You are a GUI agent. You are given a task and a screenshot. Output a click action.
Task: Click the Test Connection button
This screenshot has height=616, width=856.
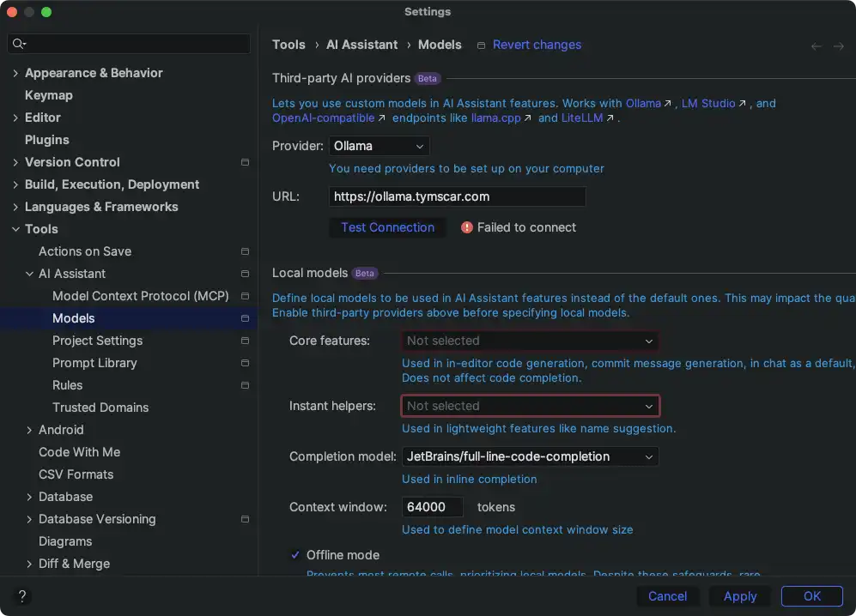pyautogui.click(x=387, y=227)
